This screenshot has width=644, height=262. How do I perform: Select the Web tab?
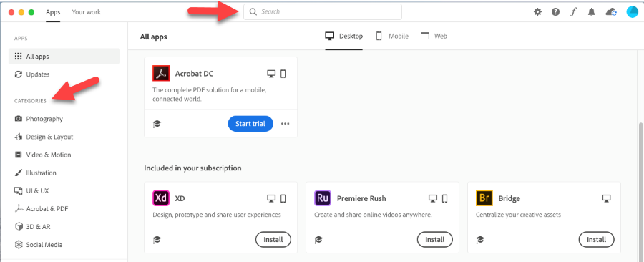click(434, 36)
